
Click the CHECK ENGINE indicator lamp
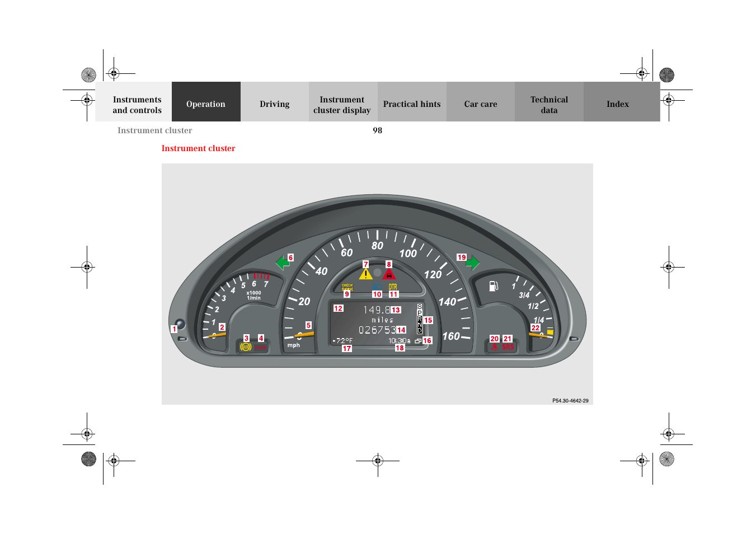[348, 287]
